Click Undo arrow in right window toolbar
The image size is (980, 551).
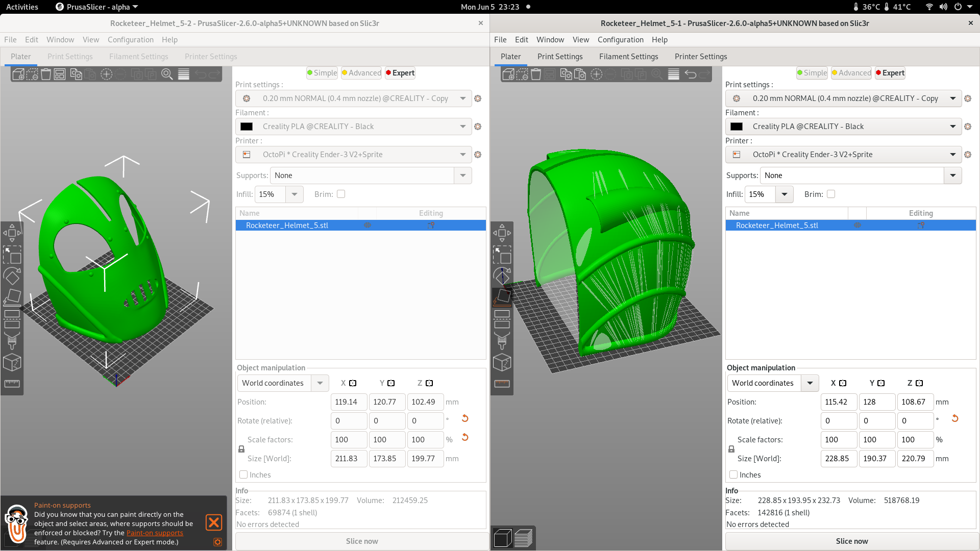691,74
